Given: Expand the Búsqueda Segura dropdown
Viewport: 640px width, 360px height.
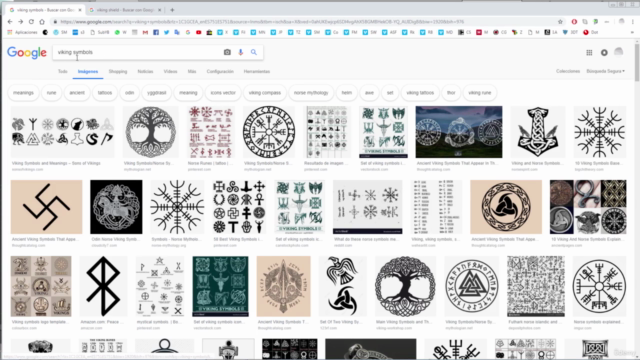Looking at the screenshot, I should pos(605,71).
